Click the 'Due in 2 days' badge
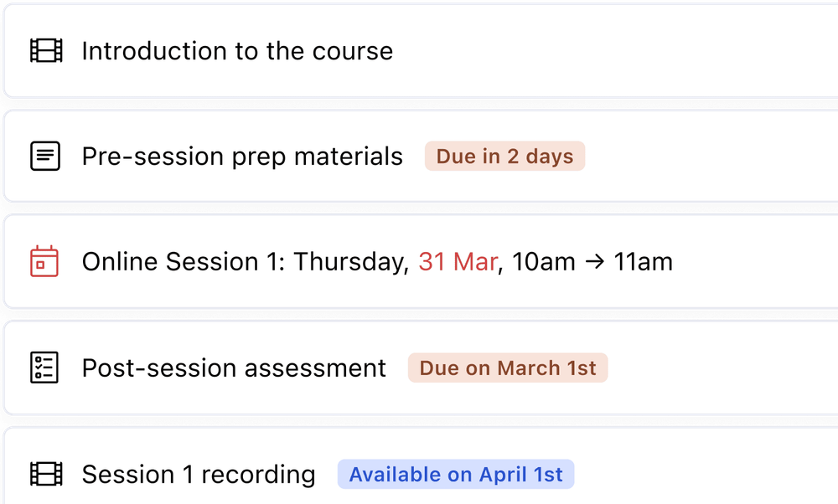The image size is (838, 504). 504,156
